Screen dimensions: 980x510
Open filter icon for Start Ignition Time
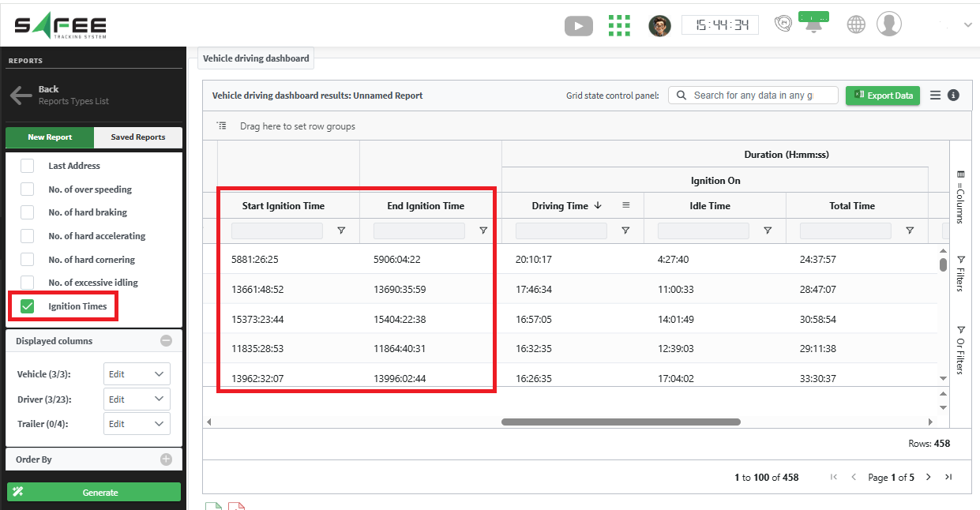pos(341,231)
